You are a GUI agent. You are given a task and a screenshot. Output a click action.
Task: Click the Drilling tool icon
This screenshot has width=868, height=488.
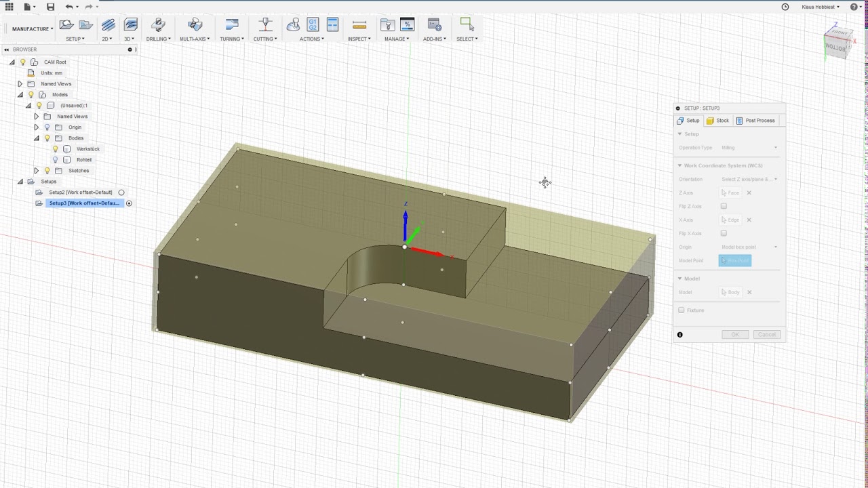point(159,25)
